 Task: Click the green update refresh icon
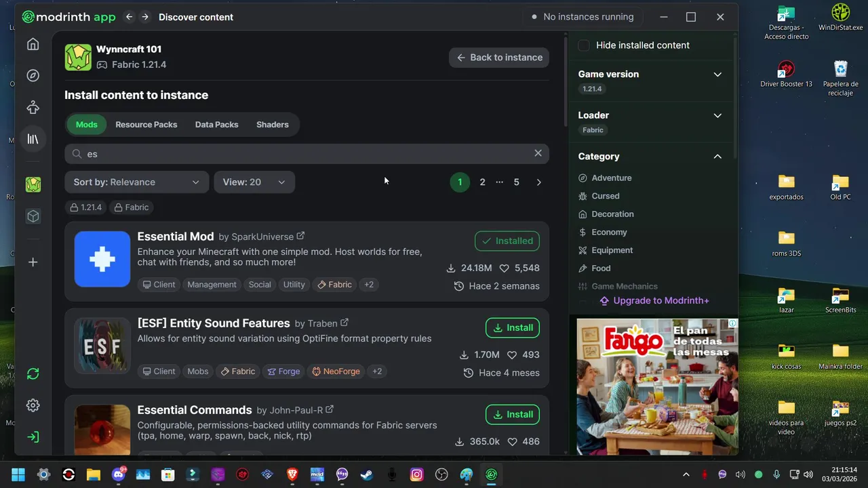[33, 374]
